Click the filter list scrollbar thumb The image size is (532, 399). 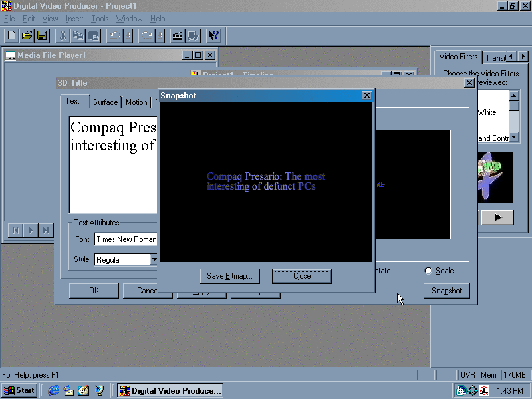pos(514,106)
